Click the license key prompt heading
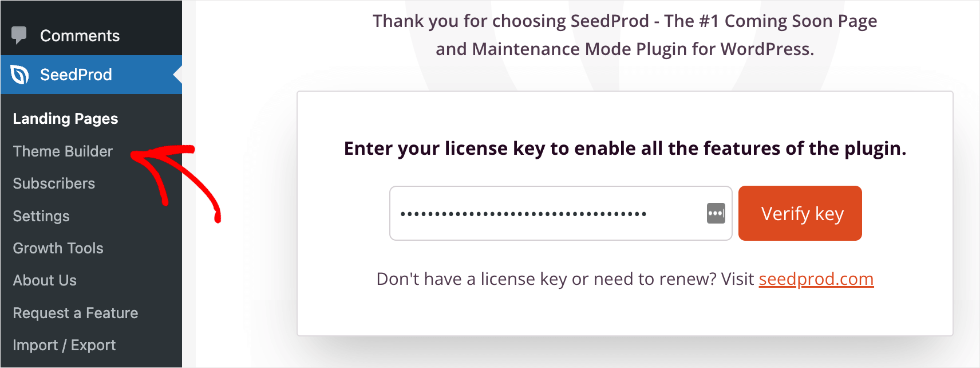Screen dimensions: 980x368 625,148
